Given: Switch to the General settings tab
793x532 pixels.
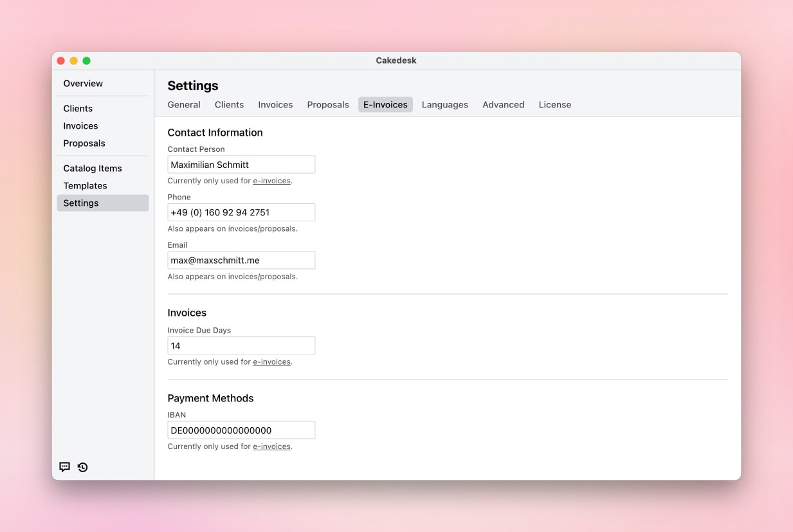Looking at the screenshot, I should coord(184,105).
